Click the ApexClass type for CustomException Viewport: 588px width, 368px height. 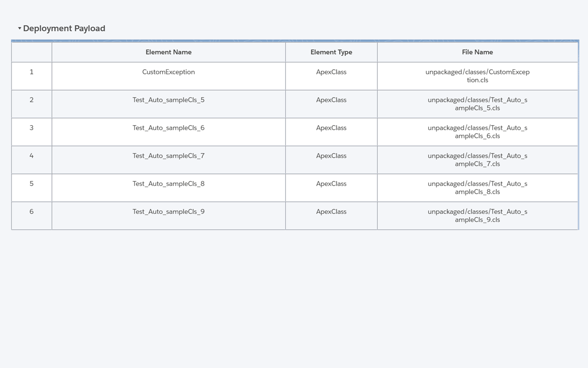click(331, 72)
